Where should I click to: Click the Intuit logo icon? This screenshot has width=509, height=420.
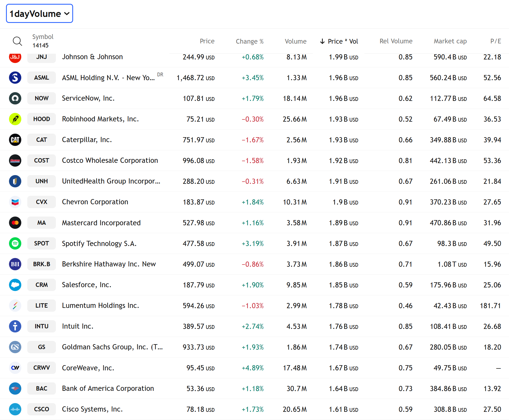(15, 326)
